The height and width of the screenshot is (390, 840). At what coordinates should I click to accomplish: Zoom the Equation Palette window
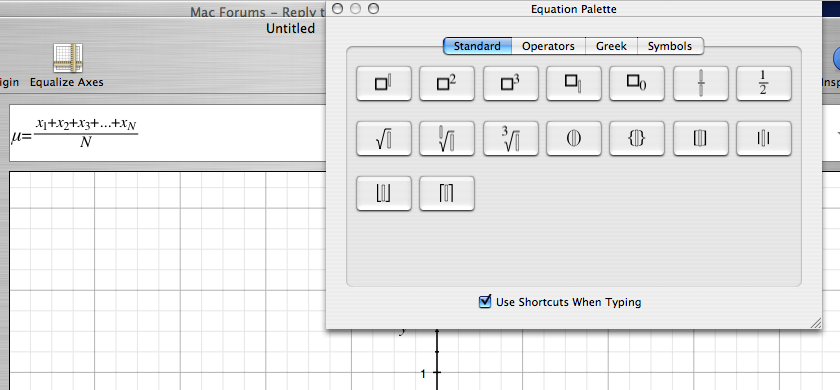(373, 9)
